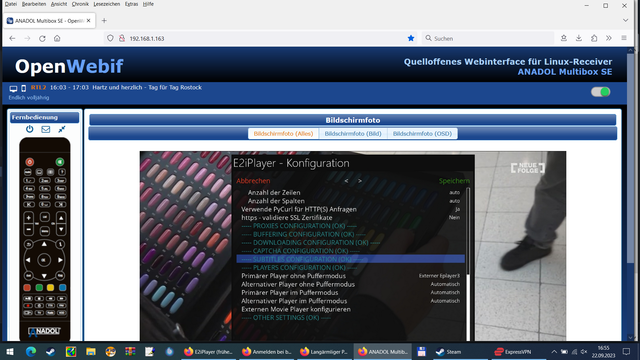The height and width of the screenshot is (360, 640).
Task: Toggle the green switch in status bar
Action: (600, 92)
